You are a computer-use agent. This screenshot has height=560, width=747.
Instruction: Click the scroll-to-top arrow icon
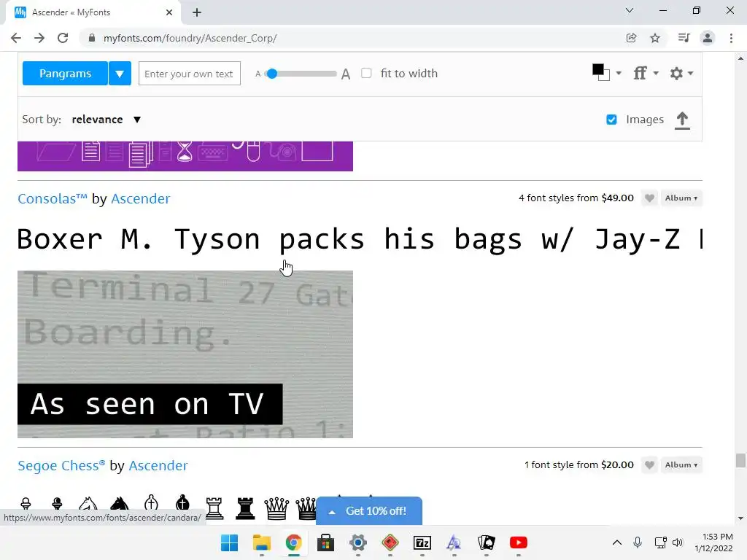[x=682, y=120]
